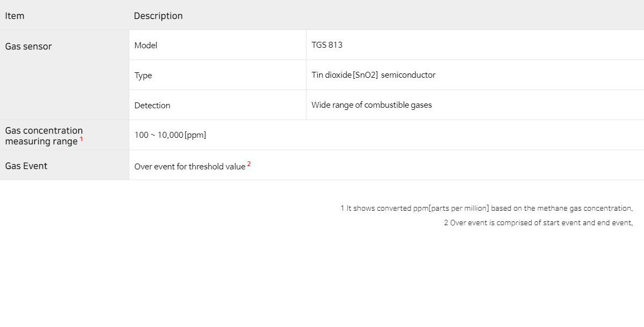Select the 100 ~ 10,000 [ppm] value
The height and width of the screenshot is (327, 644).
(x=170, y=135)
